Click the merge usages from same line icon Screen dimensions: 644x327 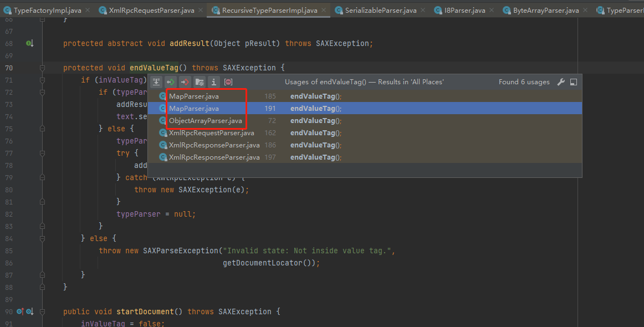(156, 82)
